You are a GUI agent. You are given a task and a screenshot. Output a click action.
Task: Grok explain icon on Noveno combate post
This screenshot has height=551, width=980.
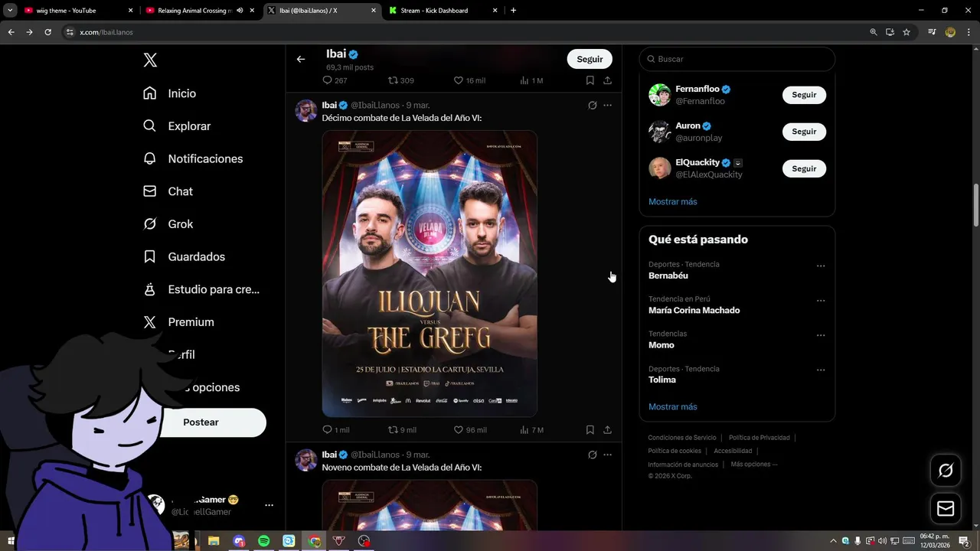(x=592, y=455)
